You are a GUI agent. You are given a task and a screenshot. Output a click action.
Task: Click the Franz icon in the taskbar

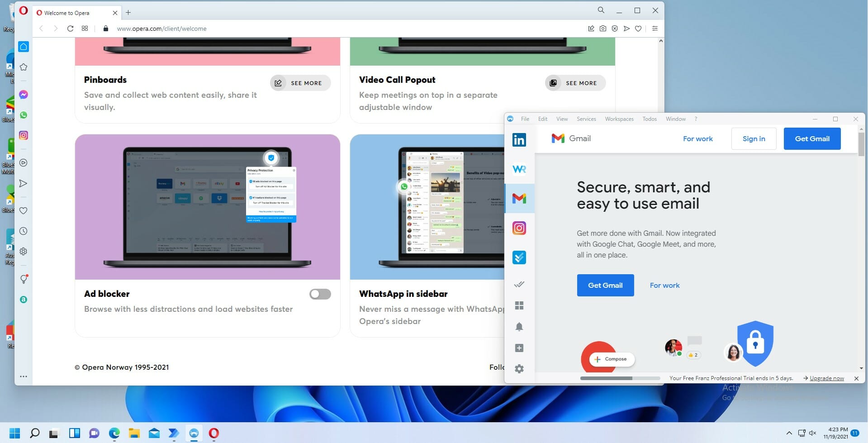[194, 433]
